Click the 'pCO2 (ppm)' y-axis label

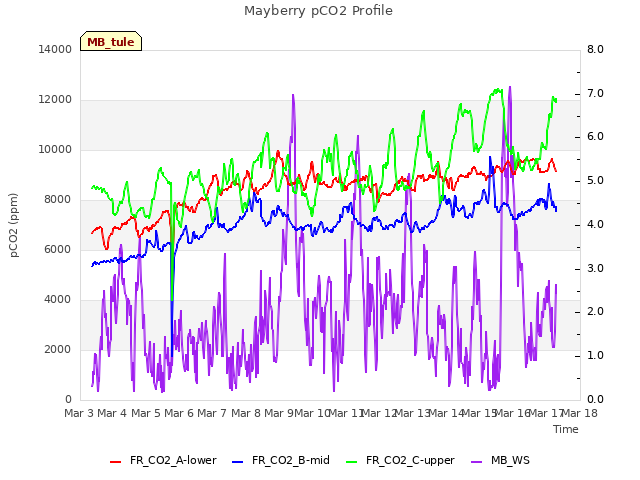(13, 225)
